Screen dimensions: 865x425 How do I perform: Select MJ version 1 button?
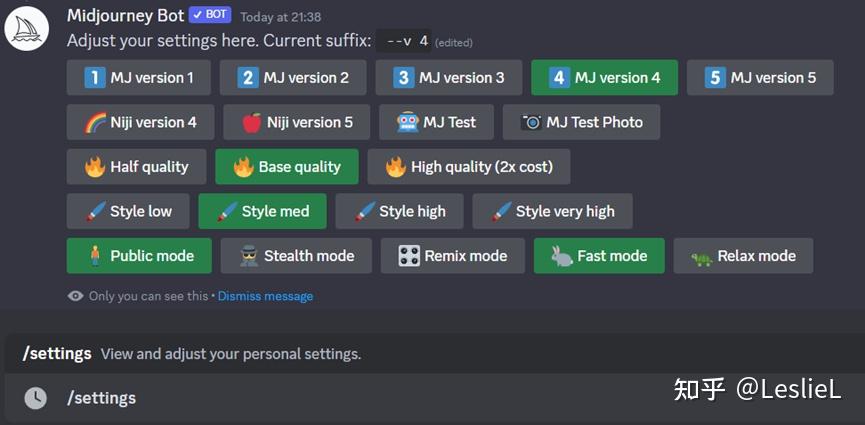click(138, 78)
